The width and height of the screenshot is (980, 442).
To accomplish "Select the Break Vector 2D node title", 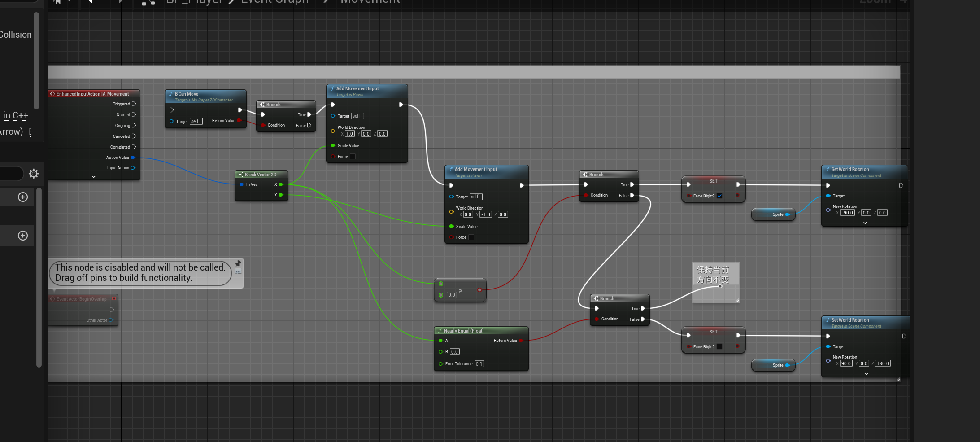I will 261,175.
